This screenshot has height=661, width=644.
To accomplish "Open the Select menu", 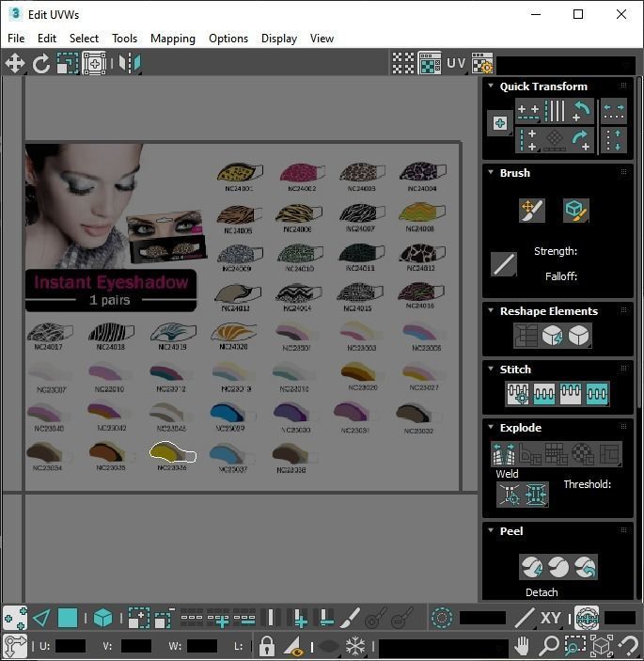I will [84, 39].
